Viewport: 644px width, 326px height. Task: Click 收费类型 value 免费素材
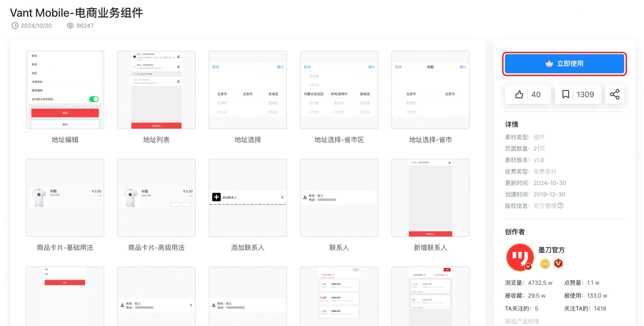545,171
